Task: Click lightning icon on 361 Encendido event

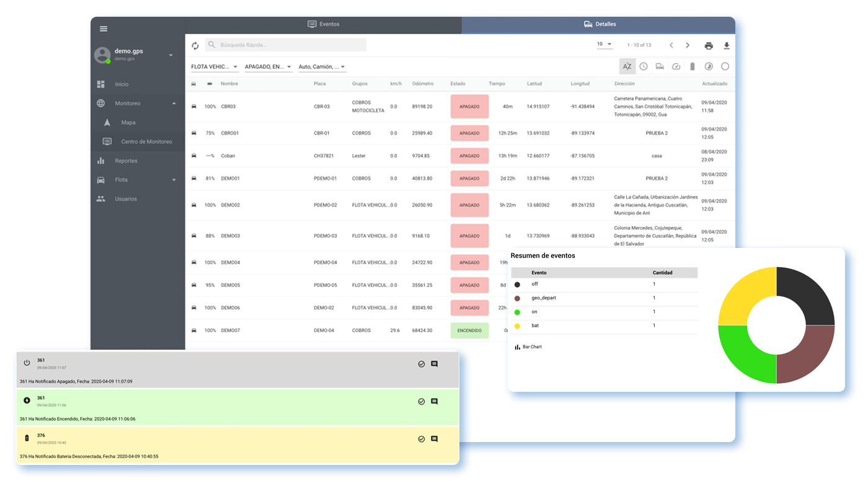Action: [x=27, y=401]
